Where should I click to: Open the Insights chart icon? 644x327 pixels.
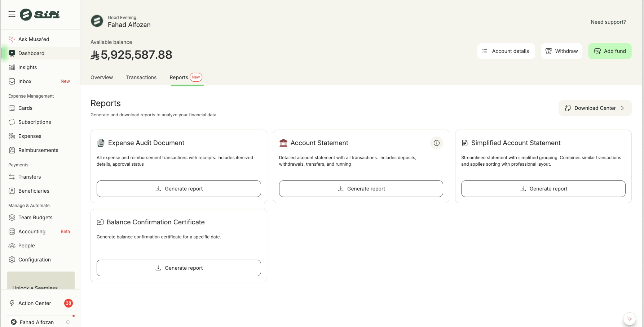click(x=12, y=67)
